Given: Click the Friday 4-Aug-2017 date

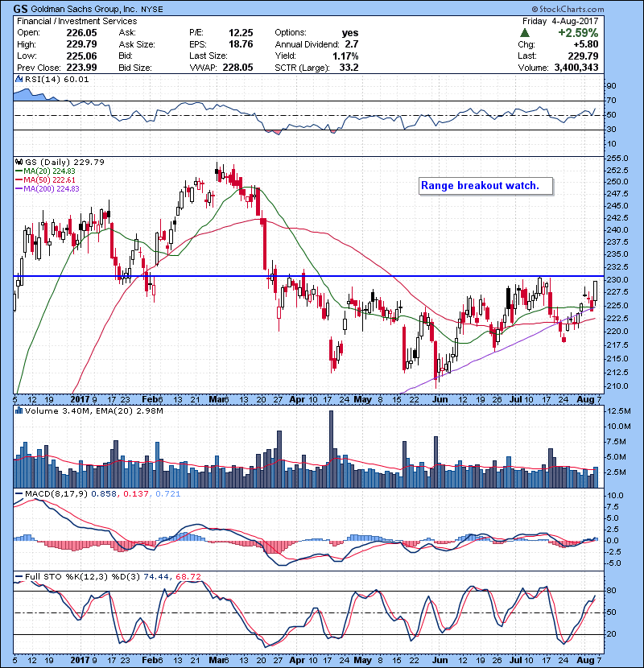Looking at the screenshot, I should click(x=560, y=21).
